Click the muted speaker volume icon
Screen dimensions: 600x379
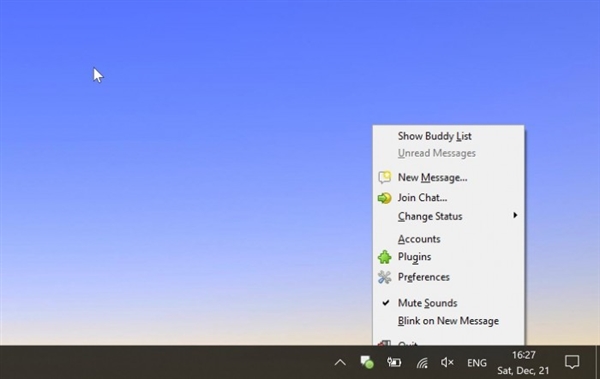click(x=447, y=362)
